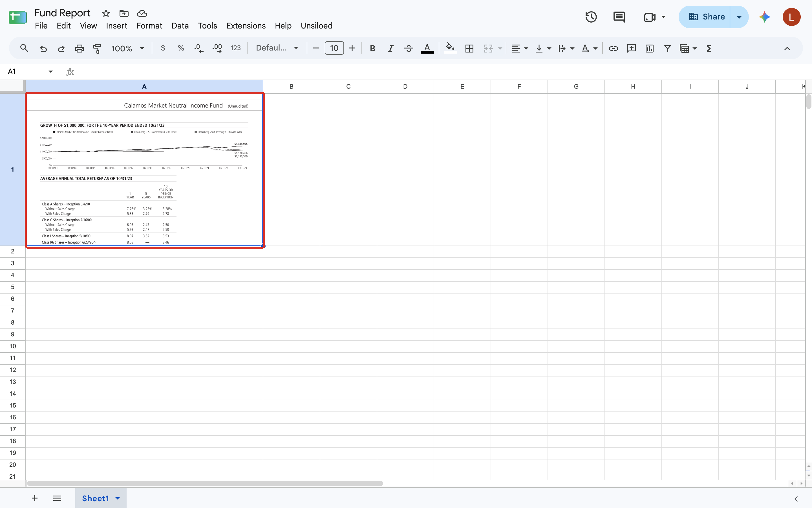This screenshot has height=508, width=812.
Task: Toggle italic formatting
Action: click(x=390, y=48)
